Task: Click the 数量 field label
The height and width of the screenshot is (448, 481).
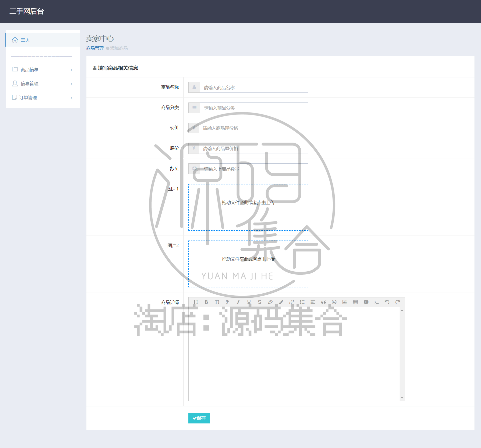Action: pyautogui.click(x=174, y=169)
